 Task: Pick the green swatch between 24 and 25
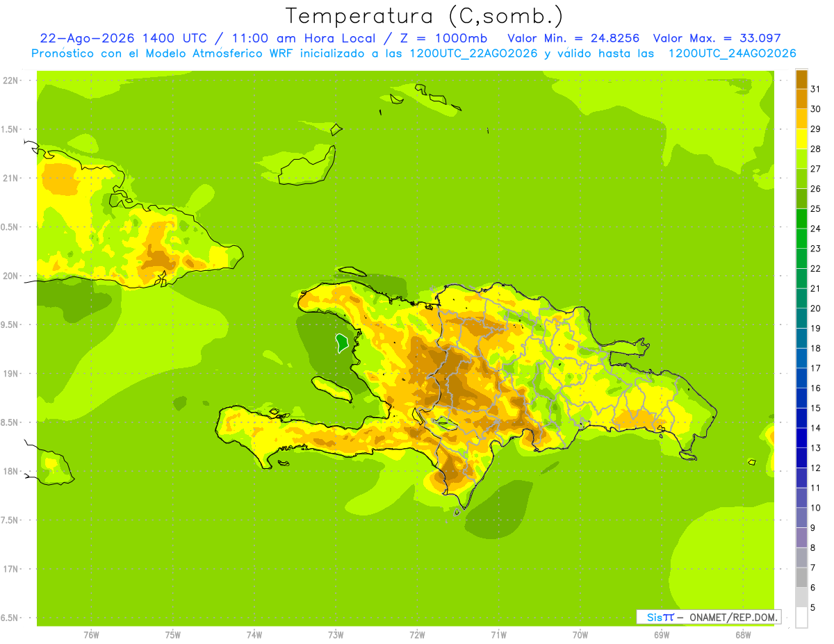pos(801,219)
